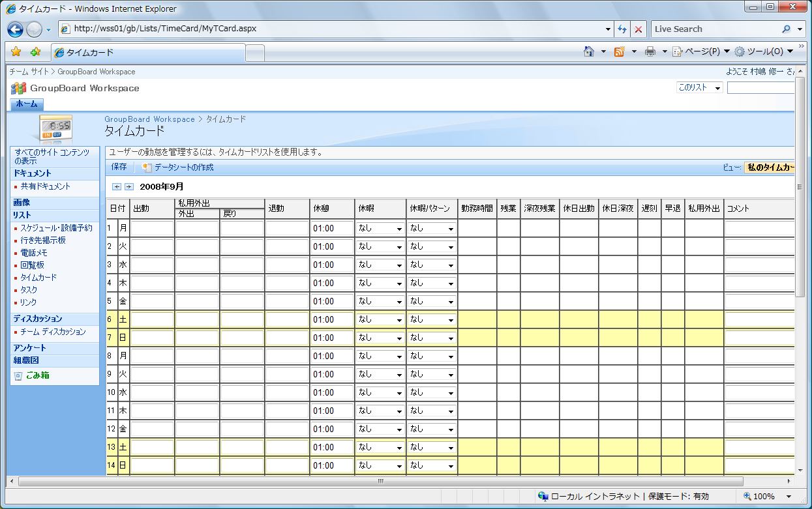Open the チーム ディスカッション link
Image resolution: width=812 pixels, height=509 pixels.
53,332
